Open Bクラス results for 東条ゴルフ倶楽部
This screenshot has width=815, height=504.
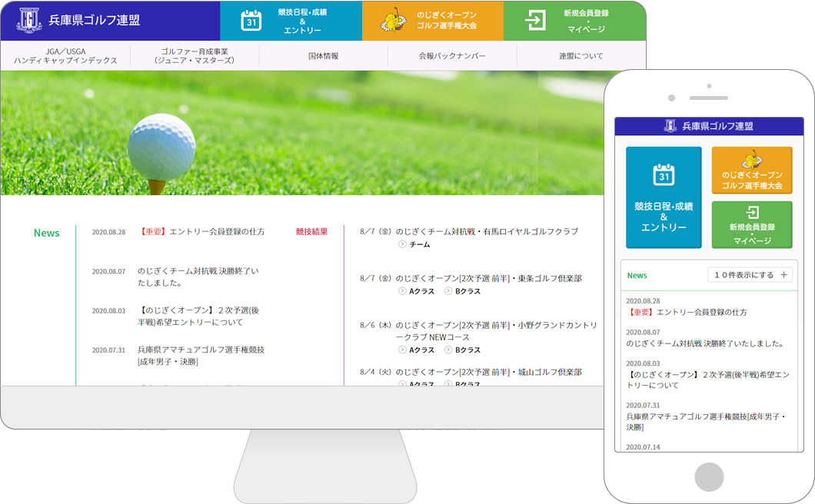click(463, 291)
